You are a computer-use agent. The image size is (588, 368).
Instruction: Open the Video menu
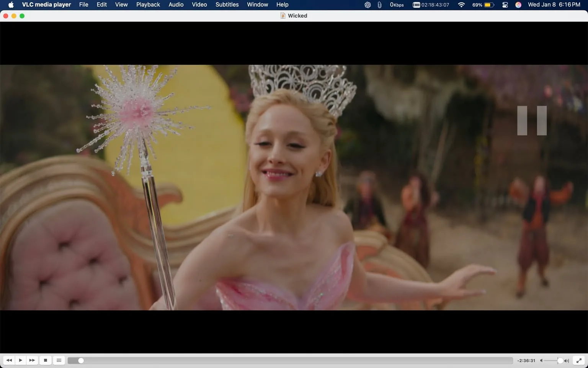[x=199, y=5]
